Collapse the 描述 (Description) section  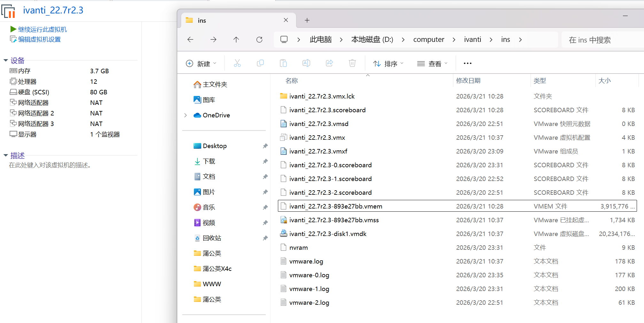pyautogui.click(x=5, y=155)
